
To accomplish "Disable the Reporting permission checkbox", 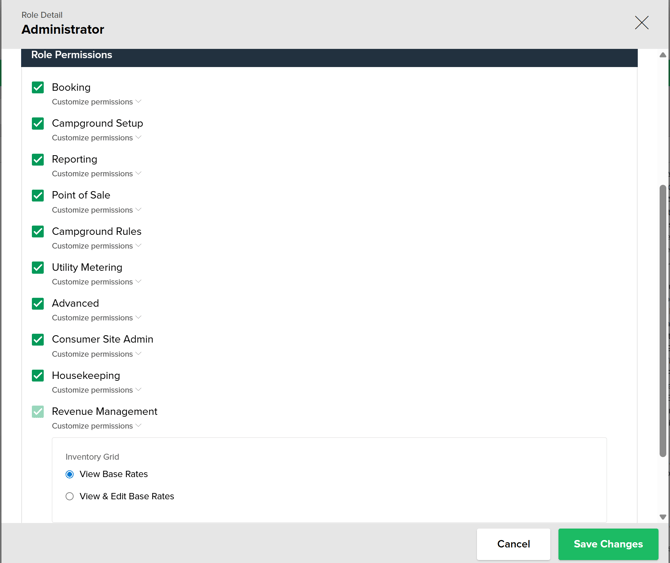I will tap(38, 160).
